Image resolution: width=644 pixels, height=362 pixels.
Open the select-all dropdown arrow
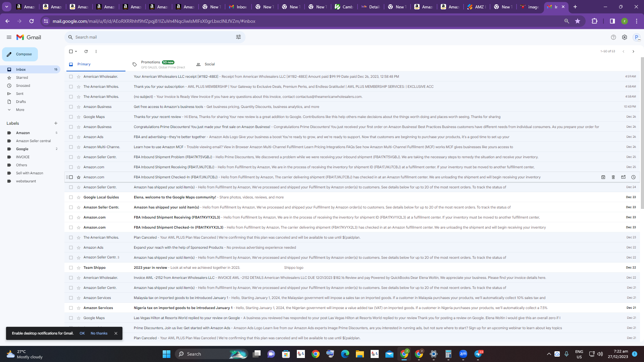(x=76, y=51)
